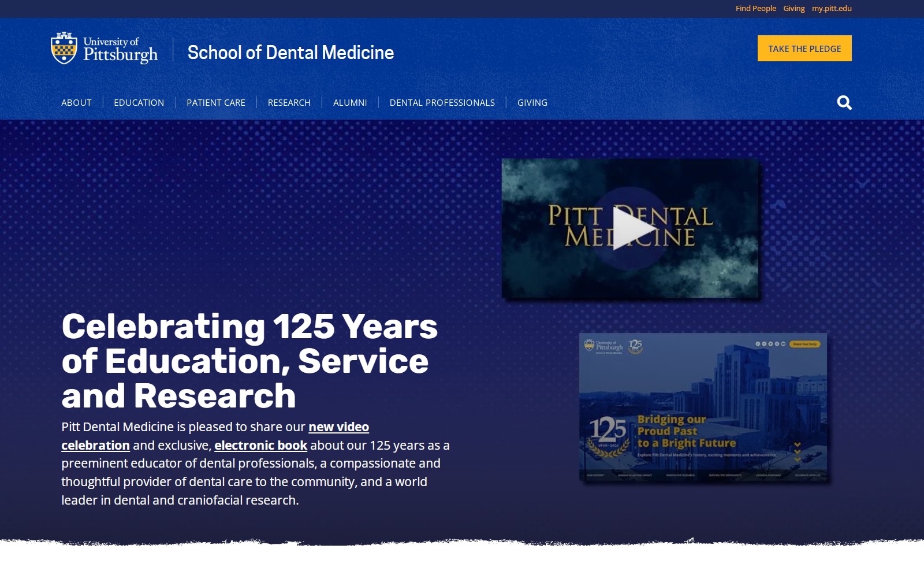924x578 pixels.
Task: Open the Alumni menu
Action: pyautogui.click(x=350, y=102)
